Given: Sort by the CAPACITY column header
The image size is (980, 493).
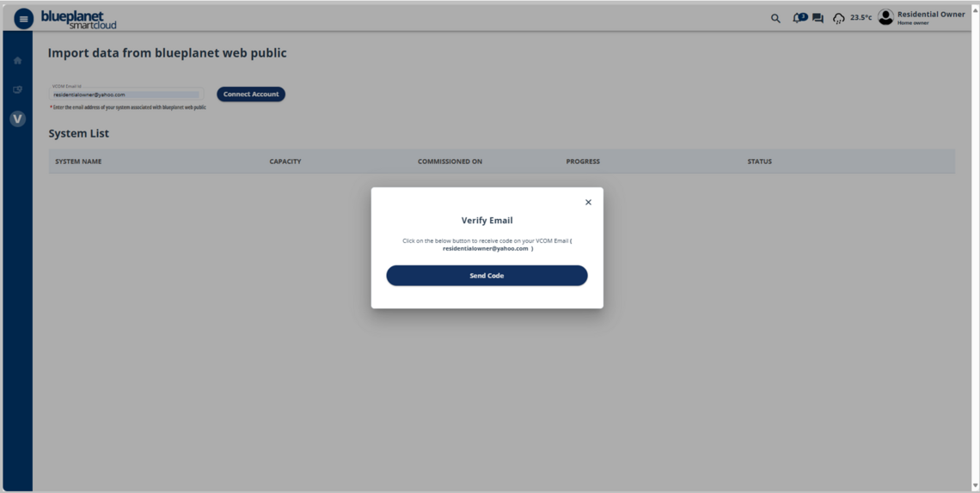Looking at the screenshot, I should point(285,161).
